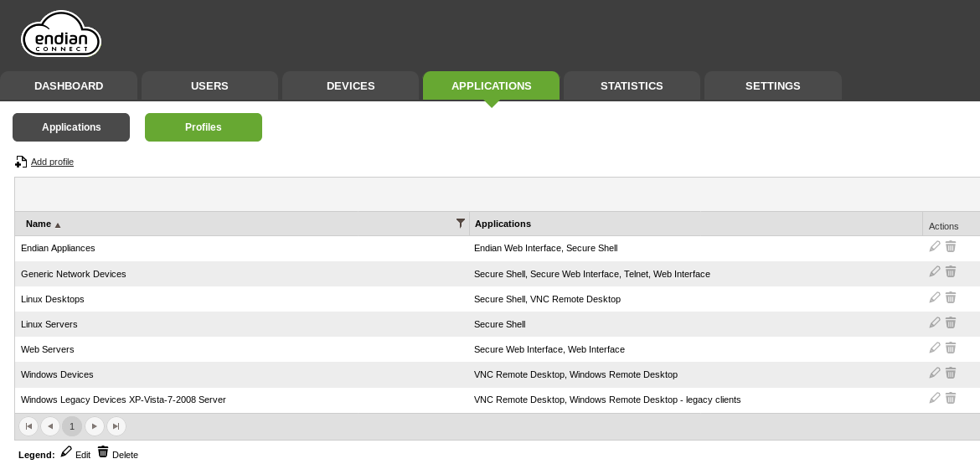Delete the Linux Desktops profile

pyautogui.click(x=951, y=297)
